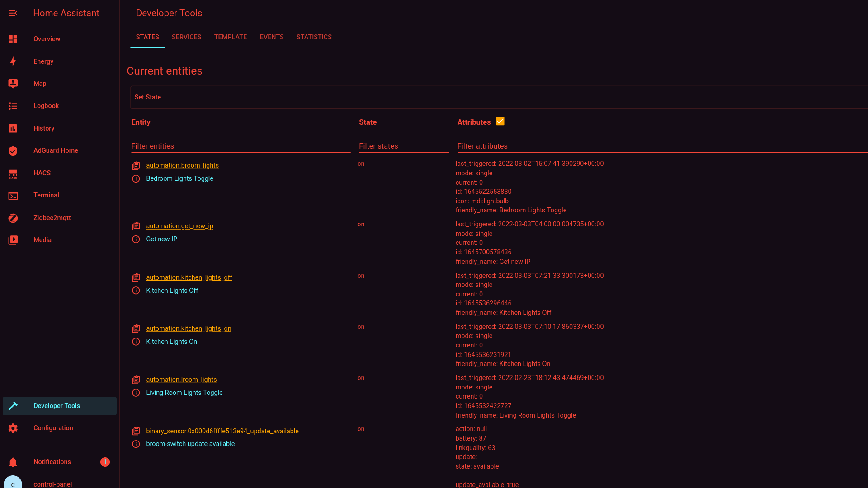This screenshot has height=488, width=868.
Task: Open the History panel icon
Action: click(x=13, y=128)
